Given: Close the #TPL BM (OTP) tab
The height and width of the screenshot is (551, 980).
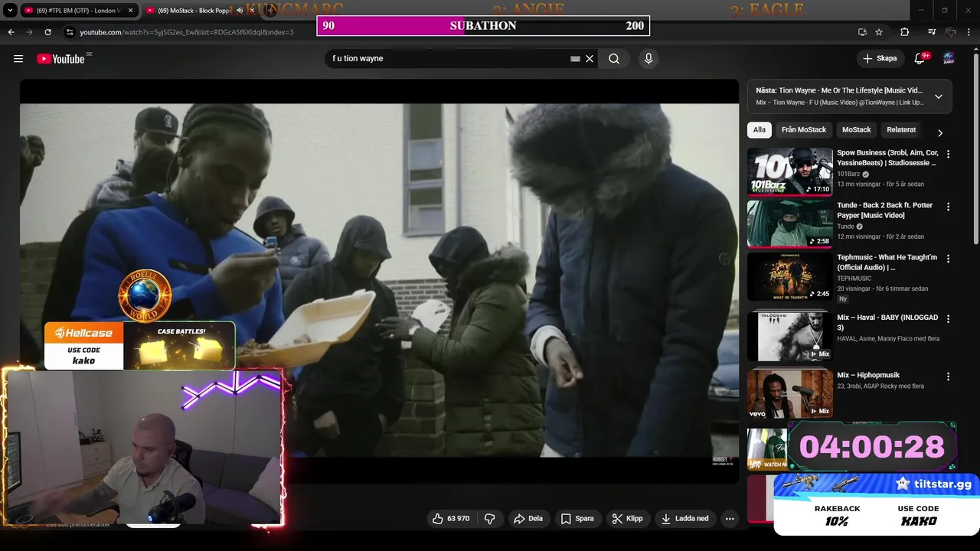Looking at the screenshot, I should pyautogui.click(x=130, y=11).
